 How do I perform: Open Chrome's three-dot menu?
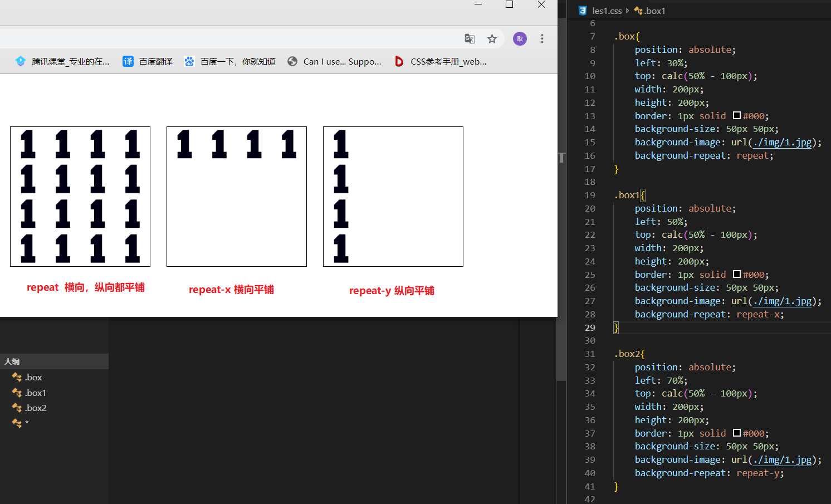pyautogui.click(x=542, y=38)
